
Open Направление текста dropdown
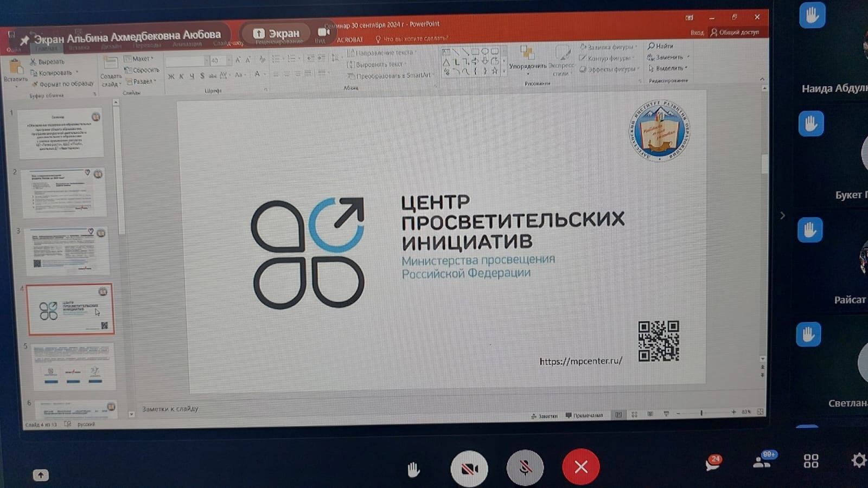click(x=383, y=53)
